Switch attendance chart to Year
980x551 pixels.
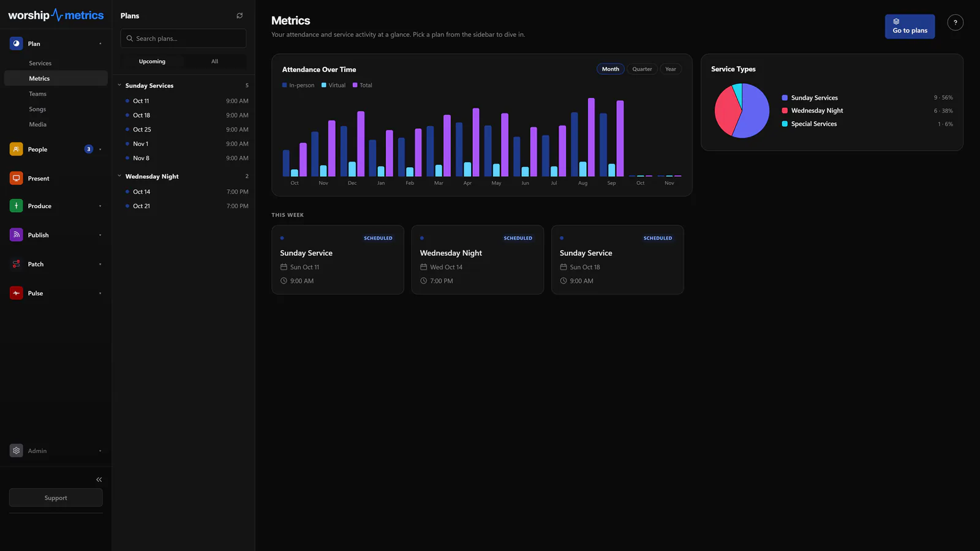tap(671, 69)
